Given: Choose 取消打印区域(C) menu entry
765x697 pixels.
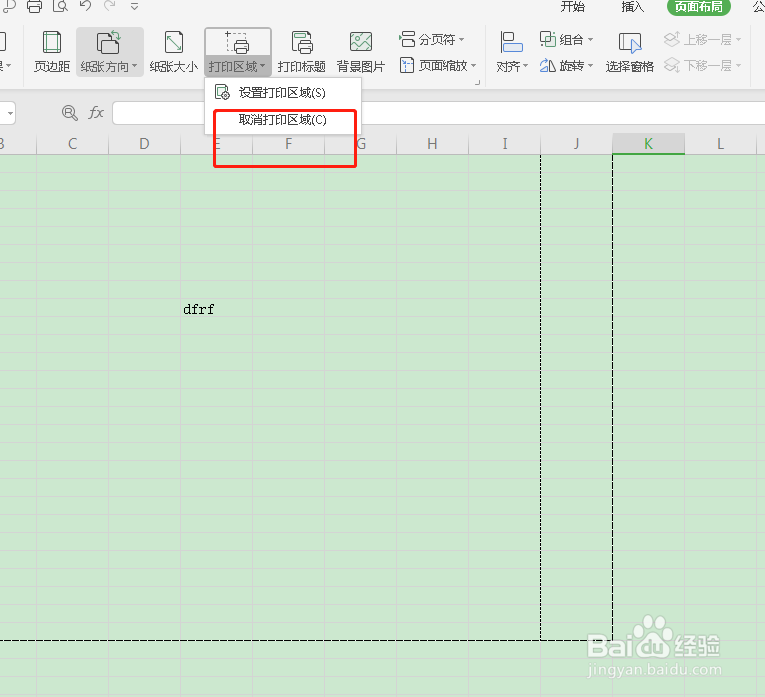Looking at the screenshot, I should coord(282,120).
